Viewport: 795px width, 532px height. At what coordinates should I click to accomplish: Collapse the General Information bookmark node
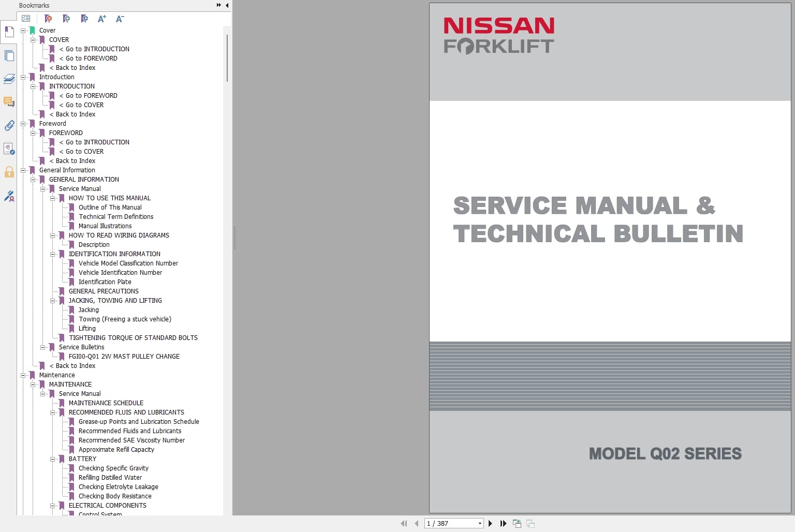tap(23, 170)
